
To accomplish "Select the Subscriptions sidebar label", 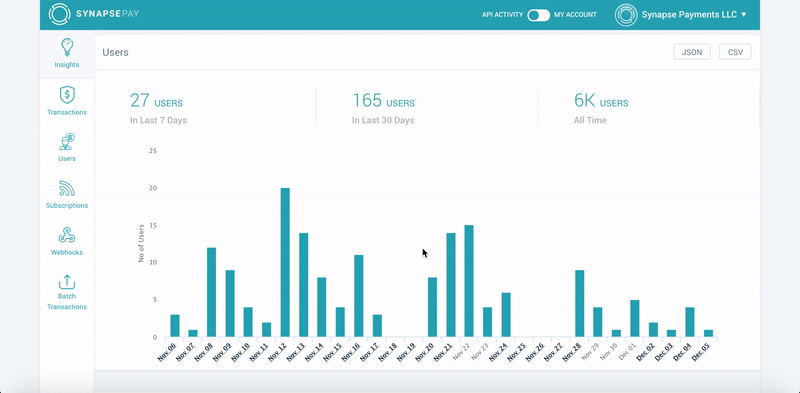I will pyautogui.click(x=67, y=206).
